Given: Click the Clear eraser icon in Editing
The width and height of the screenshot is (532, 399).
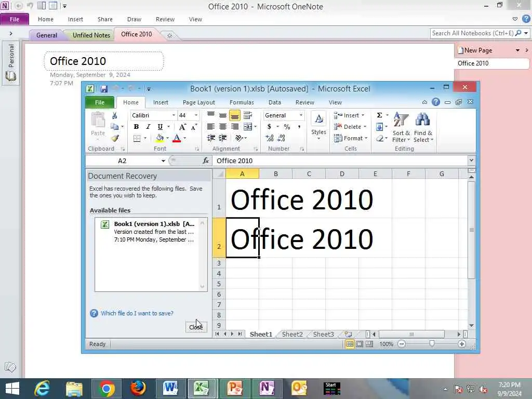Looking at the screenshot, I should (x=380, y=138).
